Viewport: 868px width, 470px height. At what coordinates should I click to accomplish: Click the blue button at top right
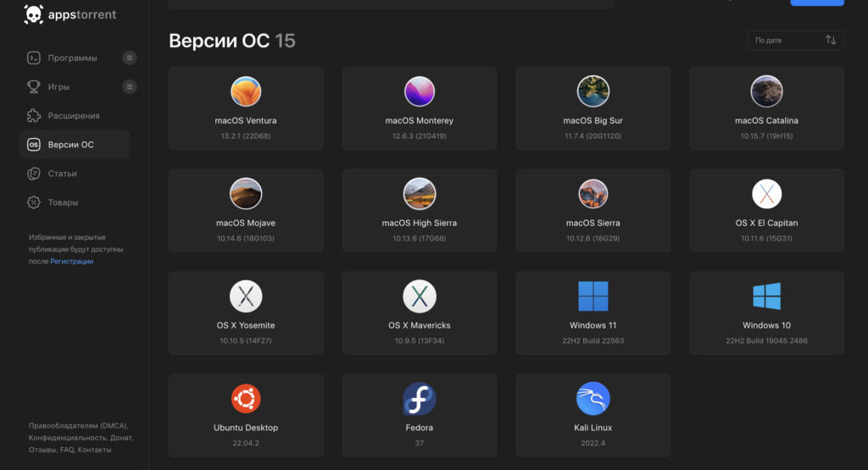[817, 3]
